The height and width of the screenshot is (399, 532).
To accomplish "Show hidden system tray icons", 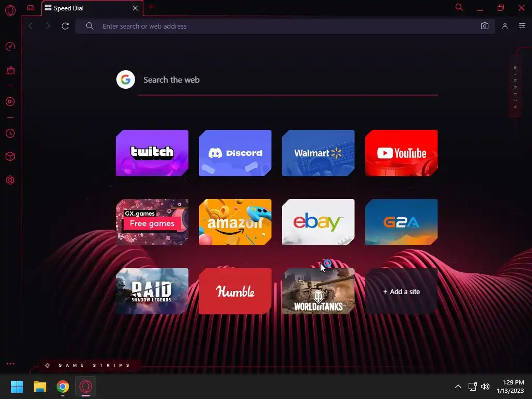I will pyautogui.click(x=458, y=387).
